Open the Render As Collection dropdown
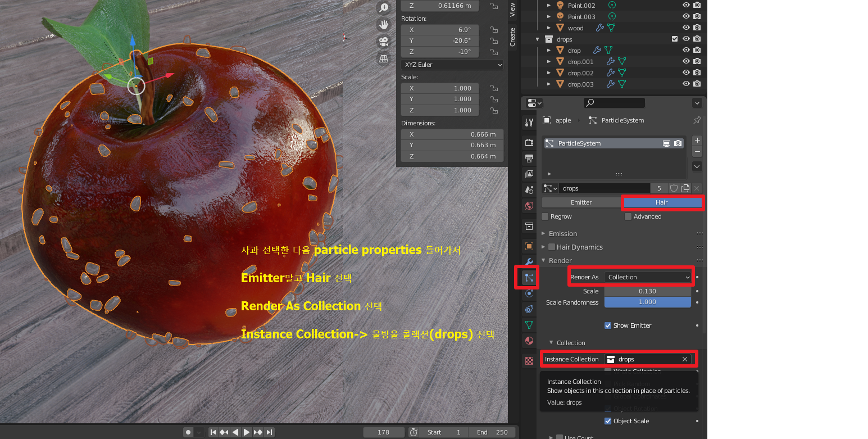The image size is (868, 439). [x=648, y=277]
